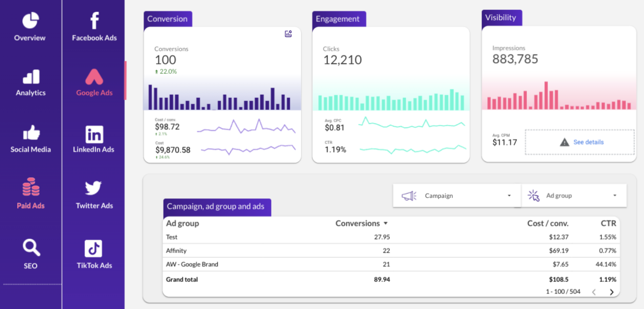Click the warning triangle icon near See details

click(x=564, y=142)
